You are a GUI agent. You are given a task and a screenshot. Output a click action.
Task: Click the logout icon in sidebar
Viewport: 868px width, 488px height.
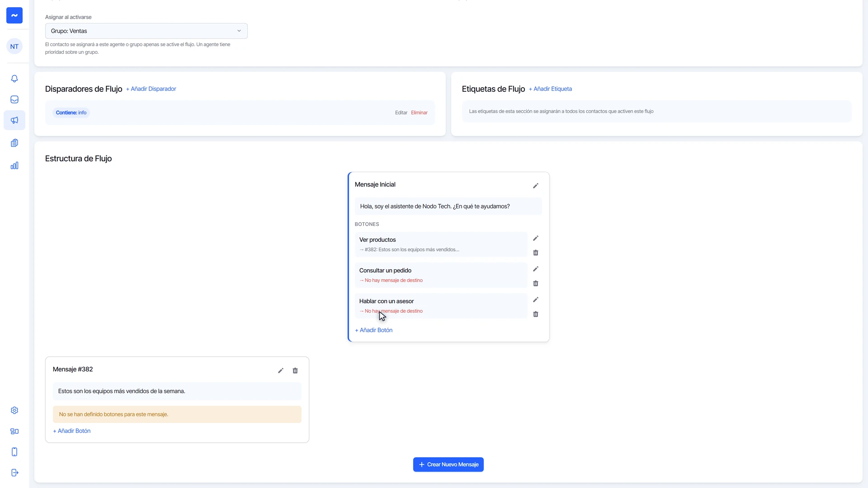tap(14, 473)
